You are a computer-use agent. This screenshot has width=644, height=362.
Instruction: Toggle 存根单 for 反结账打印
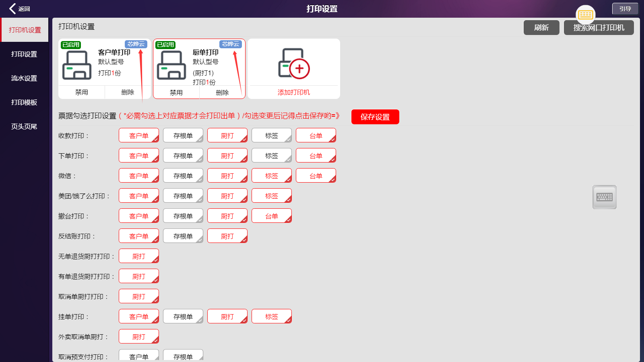(x=183, y=236)
